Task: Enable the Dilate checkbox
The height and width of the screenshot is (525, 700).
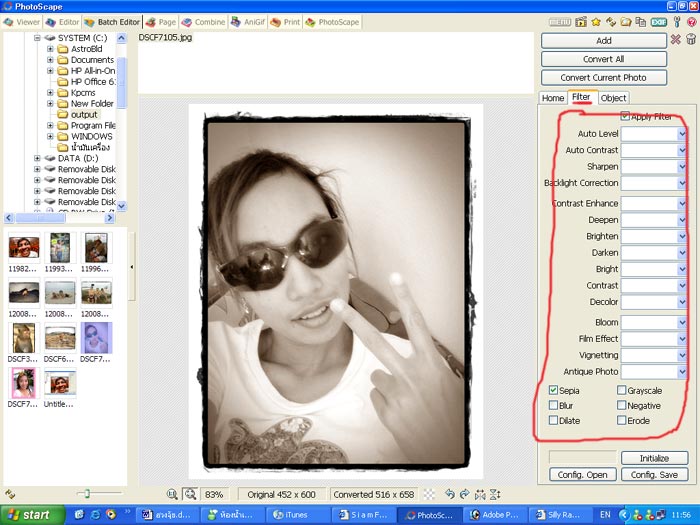Action: (553, 421)
